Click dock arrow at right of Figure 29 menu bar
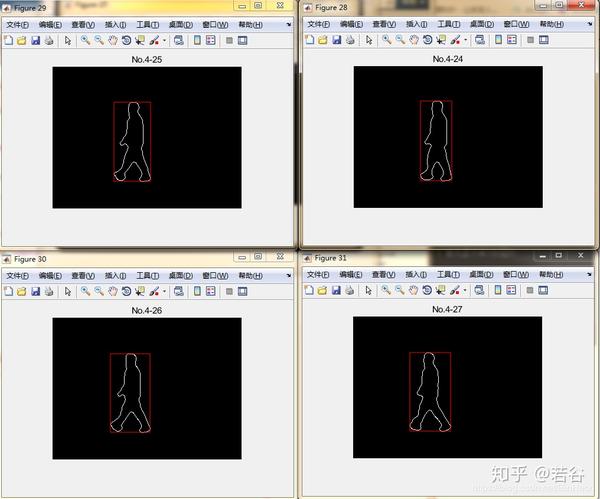 (x=289, y=24)
